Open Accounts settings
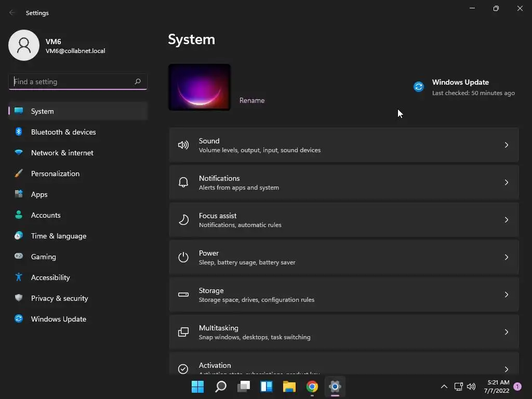Screen dimensions: 532x399 tap(78, 215)
